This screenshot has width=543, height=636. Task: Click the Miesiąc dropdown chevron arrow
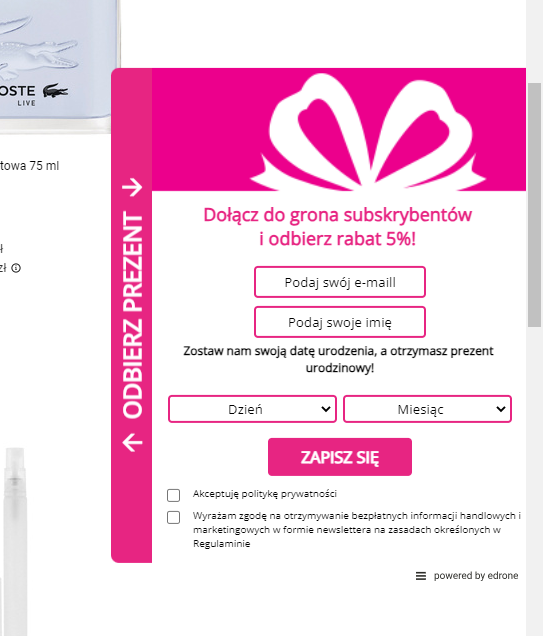tap(501, 409)
